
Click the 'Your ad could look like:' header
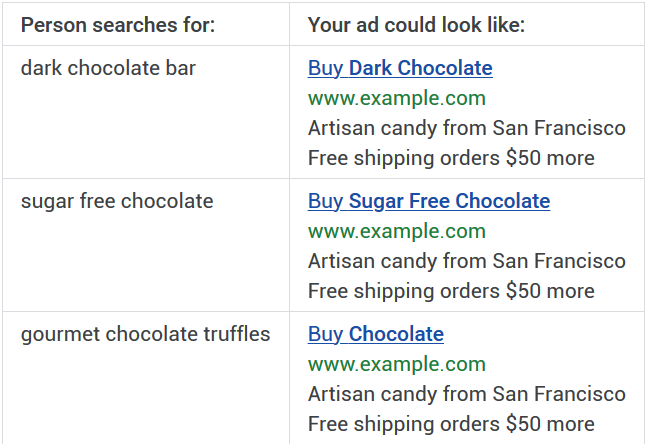click(x=416, y=25)
